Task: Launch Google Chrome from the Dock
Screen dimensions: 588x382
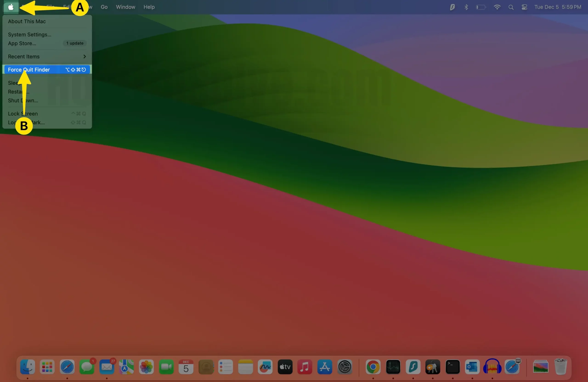Action: (x=373, y=367)
